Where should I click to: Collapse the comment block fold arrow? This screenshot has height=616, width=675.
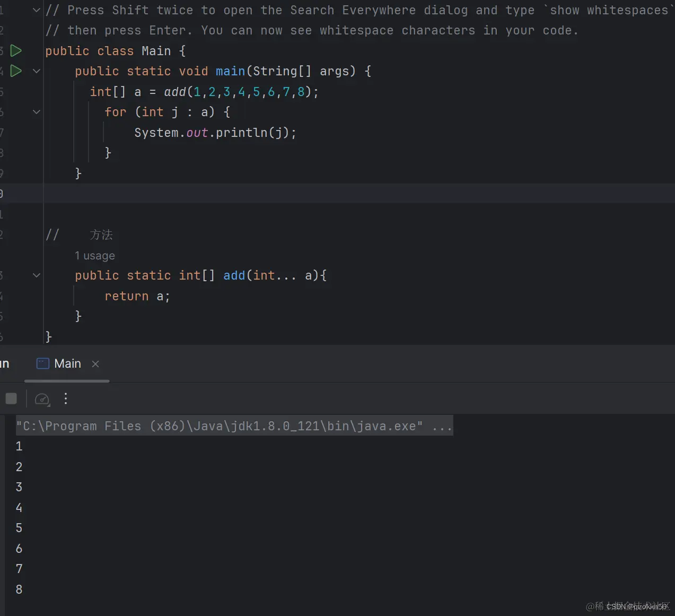point(37,10)
